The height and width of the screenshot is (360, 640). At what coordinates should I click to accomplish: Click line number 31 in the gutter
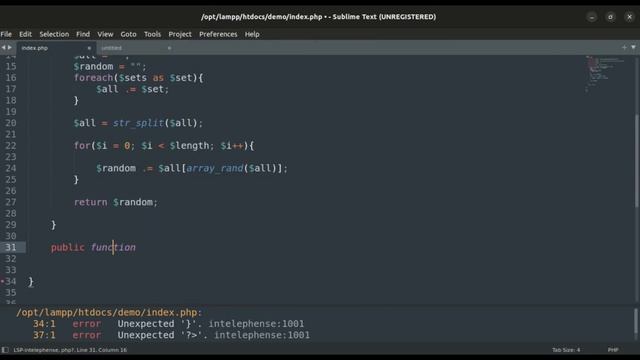click(x=11, y=247)
